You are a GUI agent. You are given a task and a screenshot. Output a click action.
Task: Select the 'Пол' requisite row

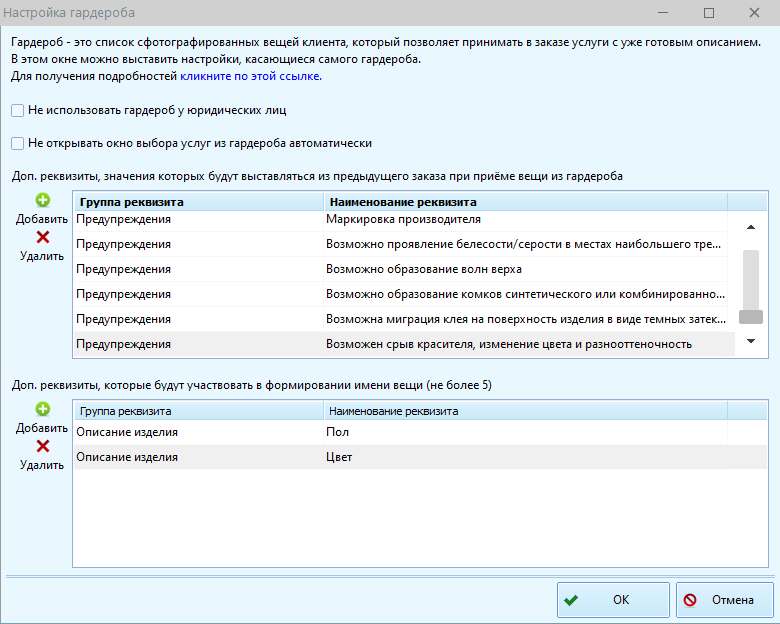tap(420, 432)
